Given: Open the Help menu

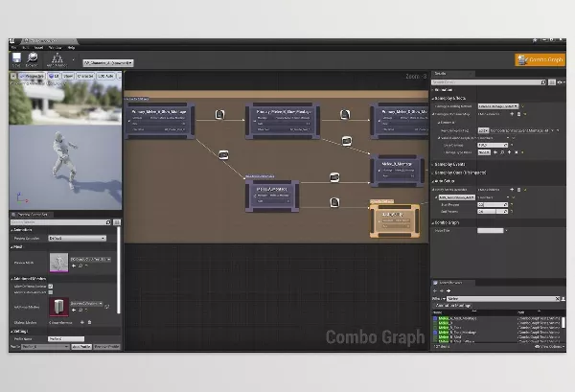Looking at the screenshot, I should tap(71, 47).
